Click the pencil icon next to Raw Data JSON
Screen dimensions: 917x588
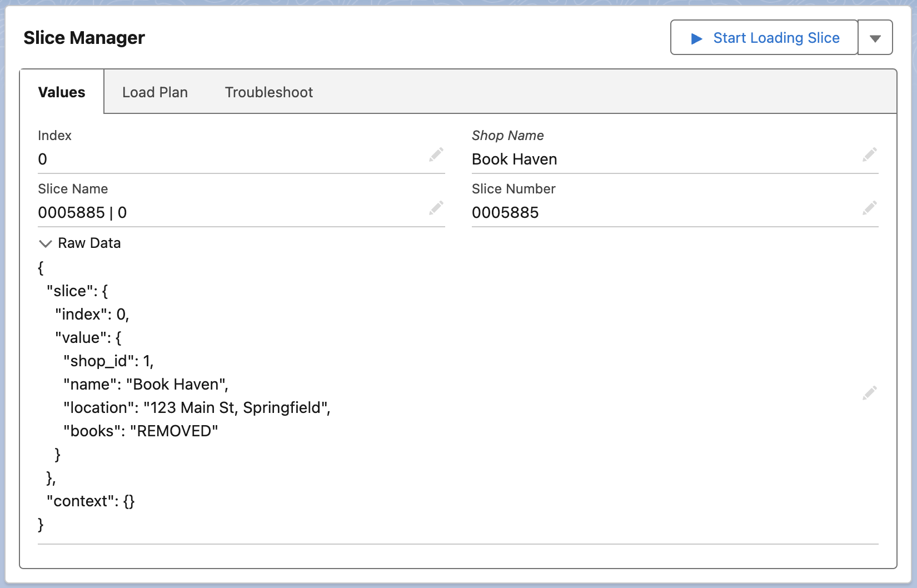(x=869, y=392)
